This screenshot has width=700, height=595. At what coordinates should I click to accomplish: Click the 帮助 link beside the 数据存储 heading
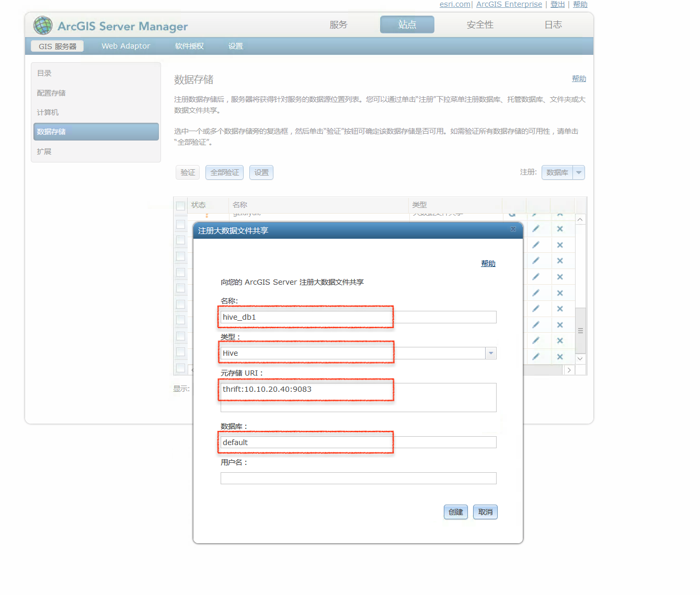pyautogui.click(x=579, y=78)
